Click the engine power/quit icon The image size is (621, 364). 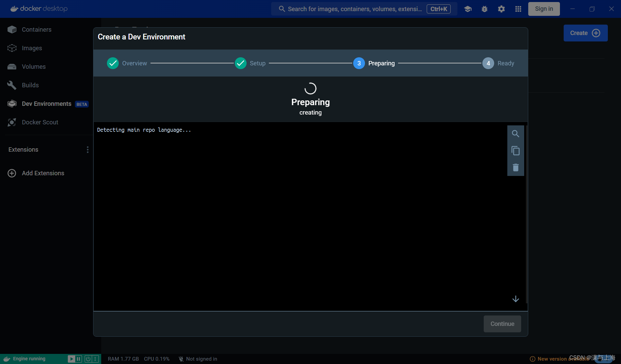point(88,359)
